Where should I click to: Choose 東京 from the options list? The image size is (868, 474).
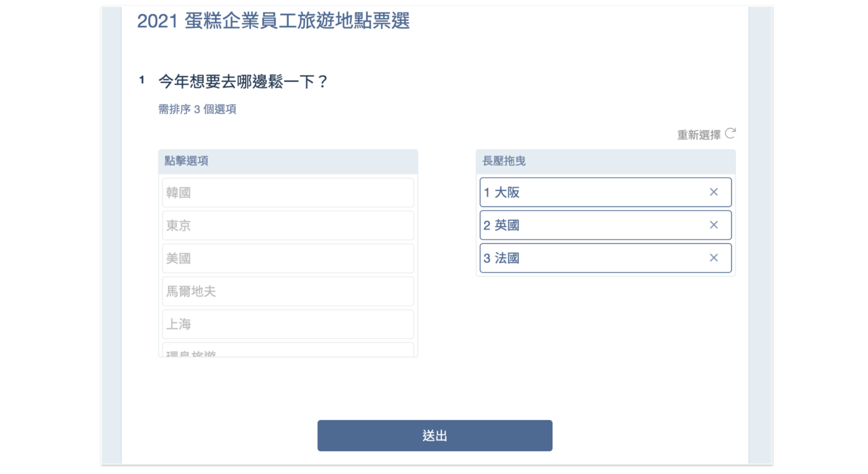(288, 226)
